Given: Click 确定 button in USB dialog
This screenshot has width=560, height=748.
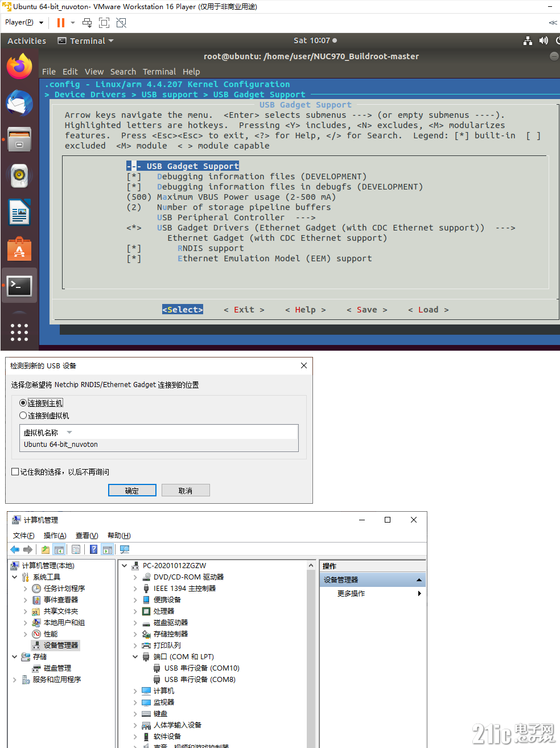Looking at the screenshot, I should tap(132, 490).
